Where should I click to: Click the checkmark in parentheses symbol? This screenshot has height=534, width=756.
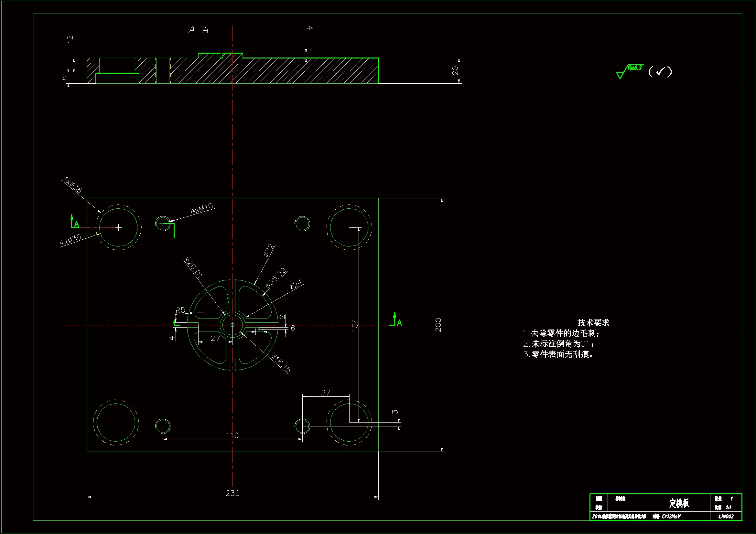pos(660,71)
